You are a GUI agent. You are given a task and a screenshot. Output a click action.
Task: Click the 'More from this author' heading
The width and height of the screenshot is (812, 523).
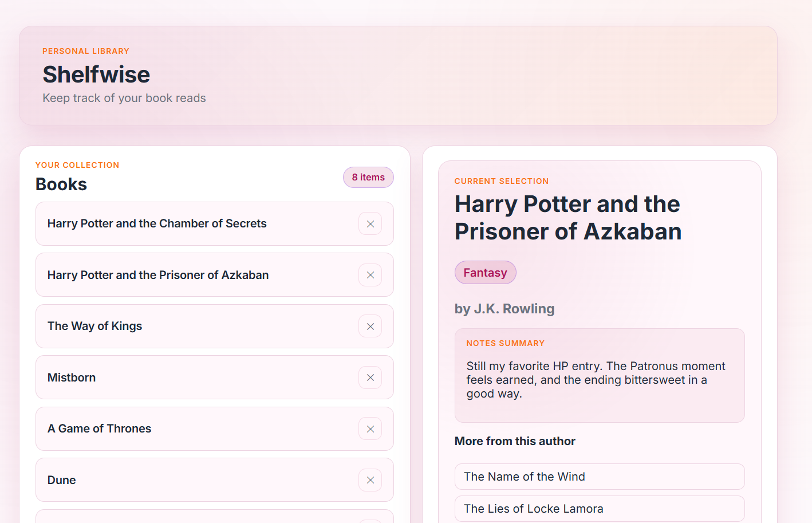point(514,441)
